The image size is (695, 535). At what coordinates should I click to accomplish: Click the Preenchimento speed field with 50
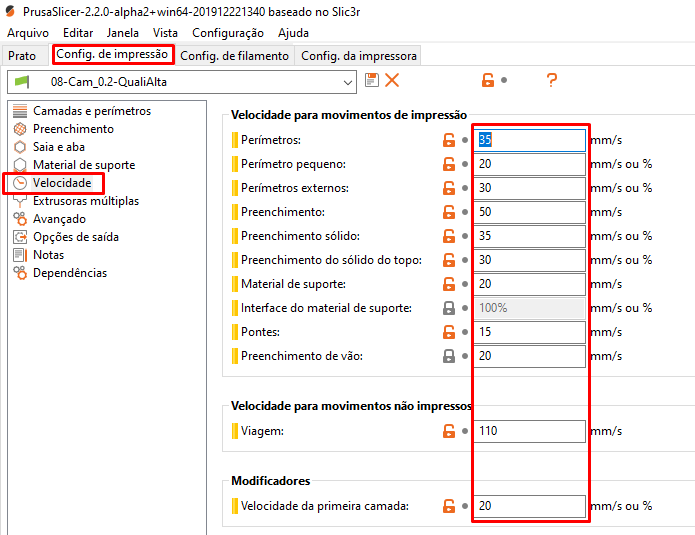530,212
